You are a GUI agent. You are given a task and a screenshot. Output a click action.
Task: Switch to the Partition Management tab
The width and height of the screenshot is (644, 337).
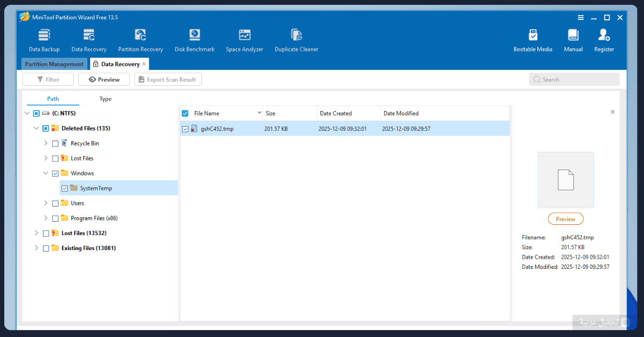pyautogui.click(x=54, y=64)
